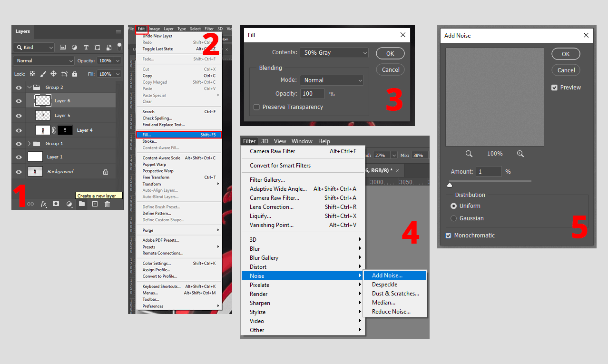Click the link layers icon at panel bottom
Viewport: 608px width, 364px height.
(x=30, y=204)
